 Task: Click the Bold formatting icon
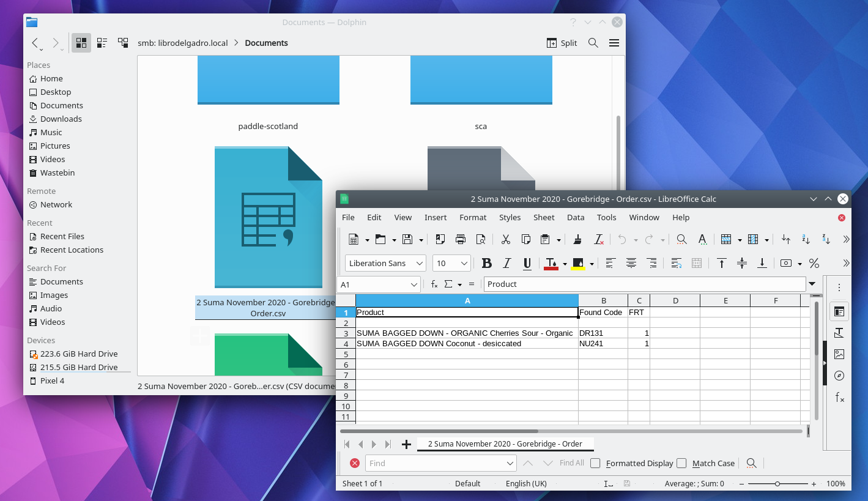pos(487,263)
